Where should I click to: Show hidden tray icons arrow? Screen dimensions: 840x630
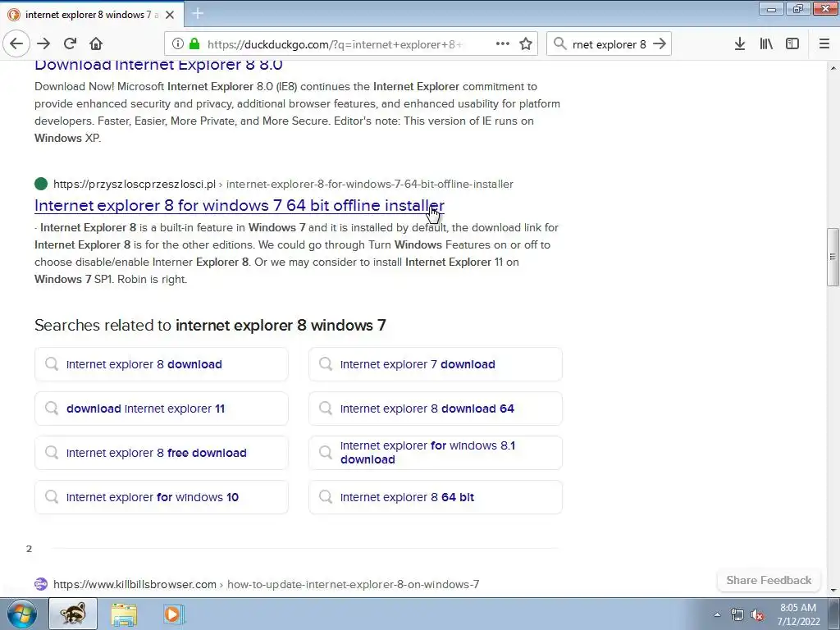717,614
